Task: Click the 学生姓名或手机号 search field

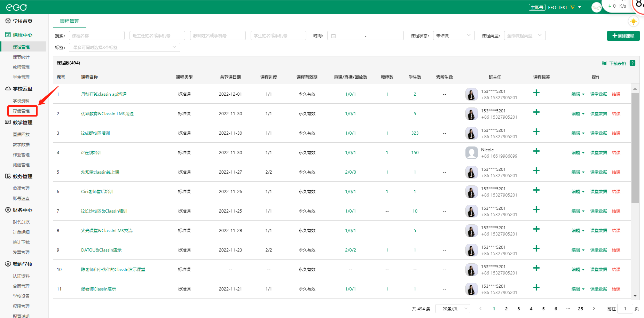Action: [x=278, y=35]
